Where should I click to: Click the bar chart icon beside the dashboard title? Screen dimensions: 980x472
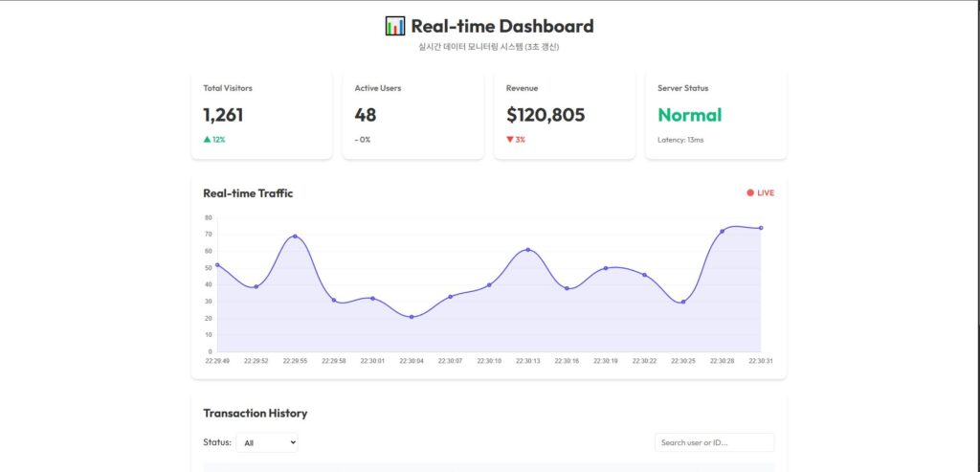click(395, 26)
